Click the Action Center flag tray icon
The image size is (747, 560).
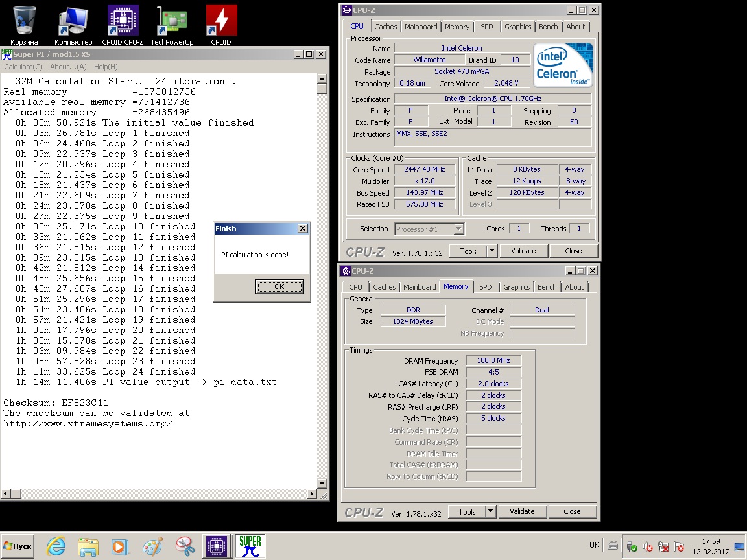679,546
